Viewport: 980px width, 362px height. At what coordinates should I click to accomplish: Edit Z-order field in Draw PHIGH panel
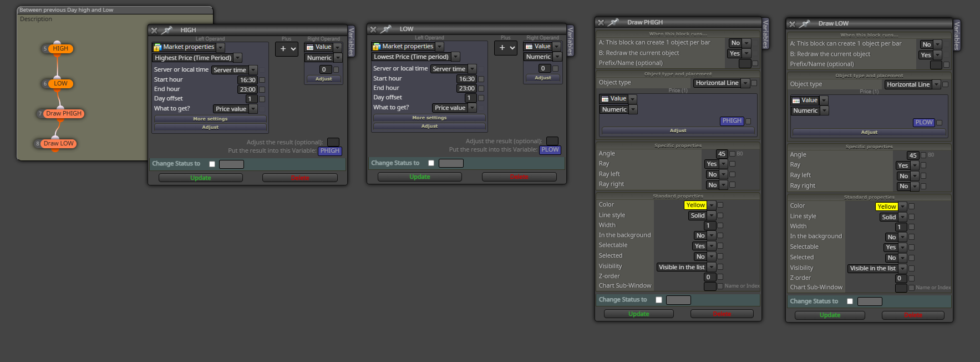tap(710, 277)
